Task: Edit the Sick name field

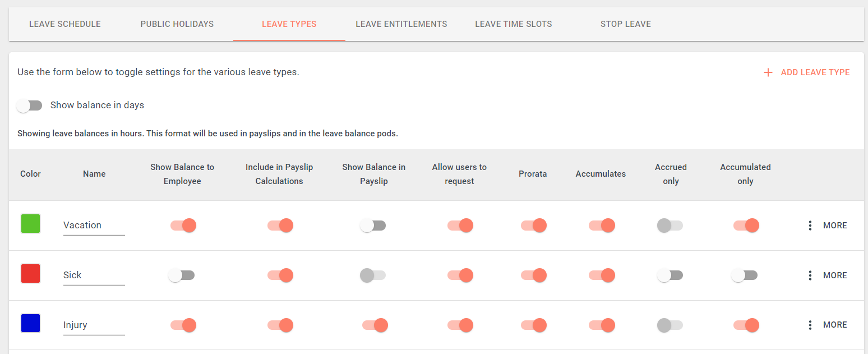Action: [94, 275]
